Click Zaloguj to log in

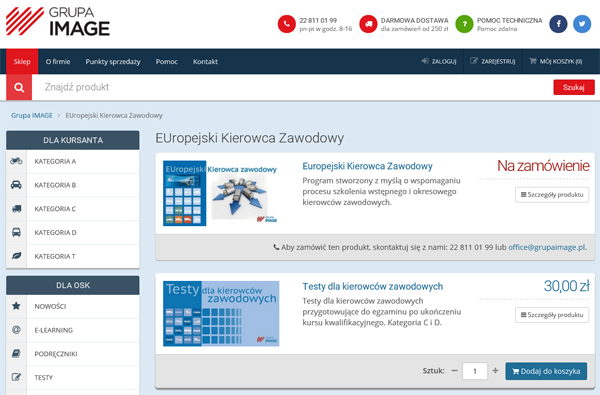tap(439, 61)
